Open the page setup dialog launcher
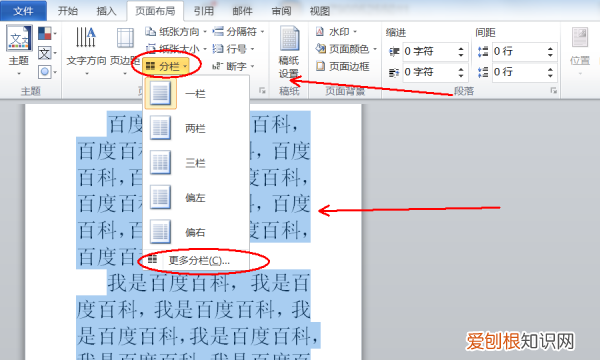 [262, 90]
